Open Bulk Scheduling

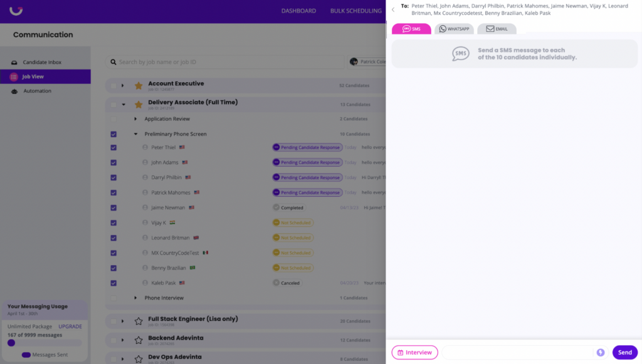coord(356,11)
